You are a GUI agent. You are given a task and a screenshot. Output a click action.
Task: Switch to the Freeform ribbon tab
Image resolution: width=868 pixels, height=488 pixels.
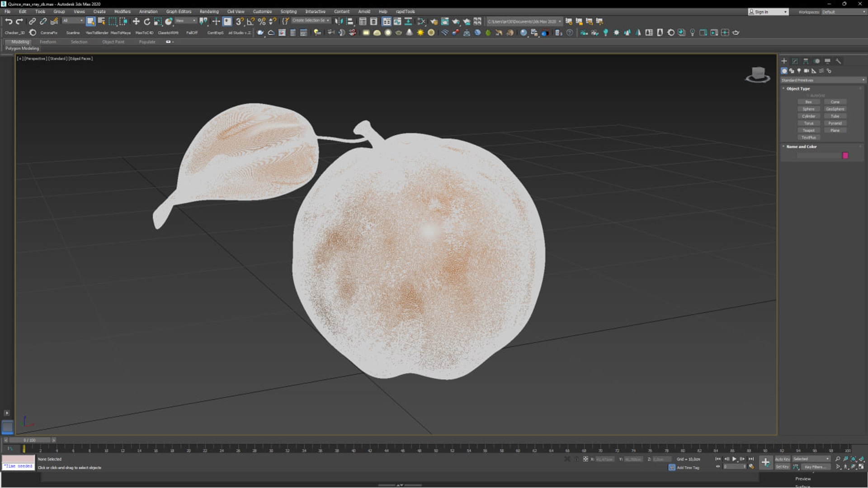tap(48, 42)
